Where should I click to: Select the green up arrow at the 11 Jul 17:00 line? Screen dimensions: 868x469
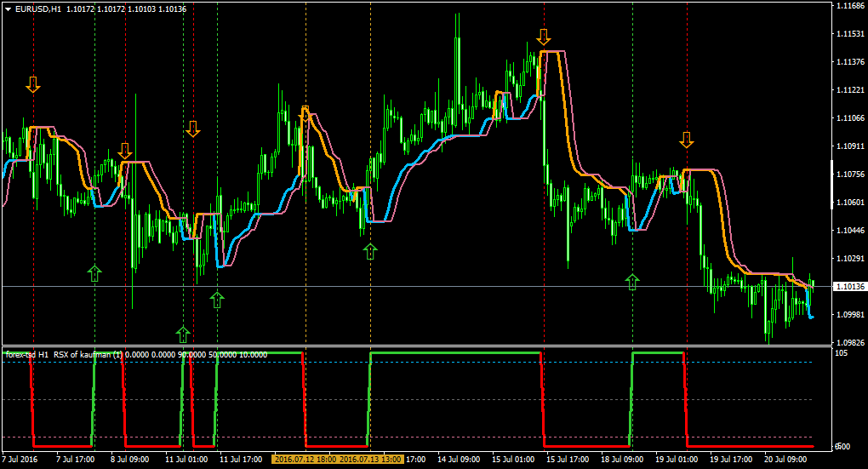tap(217, 300)
